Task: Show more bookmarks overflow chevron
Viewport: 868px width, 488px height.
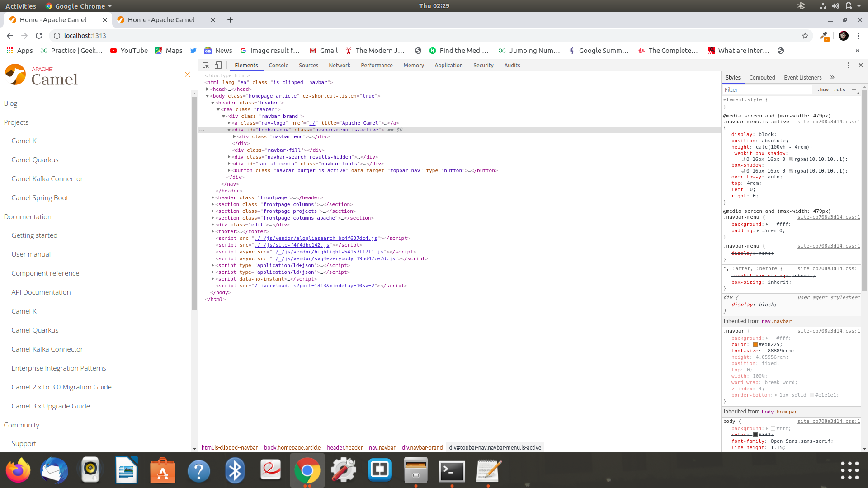Action: click(858, 51)
